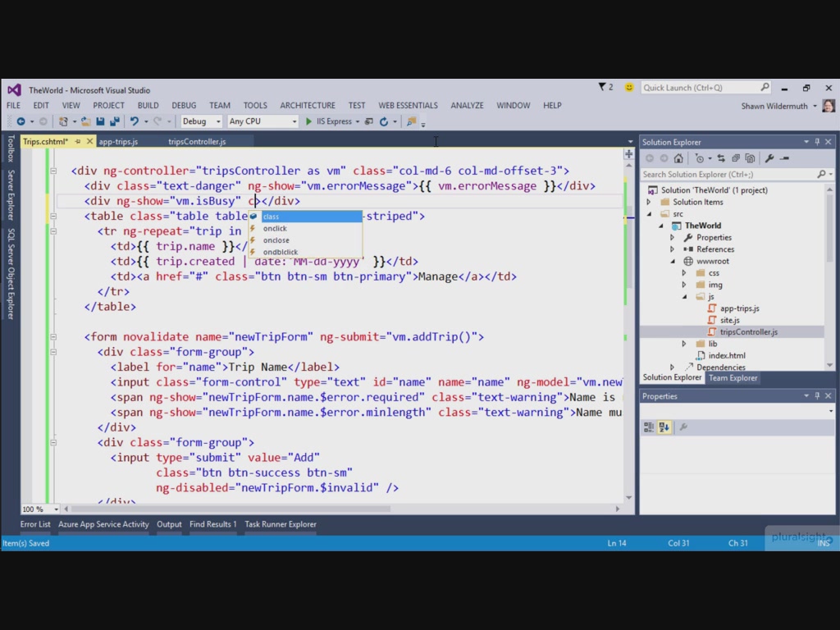Image resolution: width=840 pixels, height=630 pixels.
Task: Switch to the app-trips.js tab
Action: tap(118, 141)
